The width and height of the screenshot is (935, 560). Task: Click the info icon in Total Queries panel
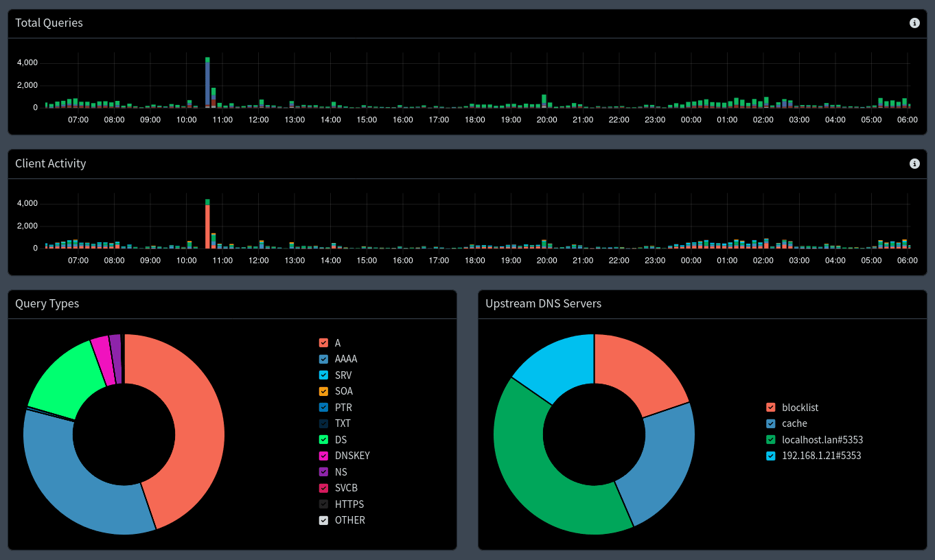[914, 23]
